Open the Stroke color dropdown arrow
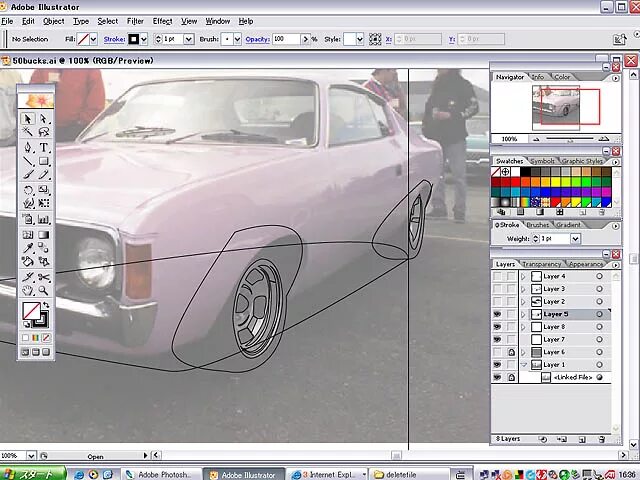 (144, 39)
